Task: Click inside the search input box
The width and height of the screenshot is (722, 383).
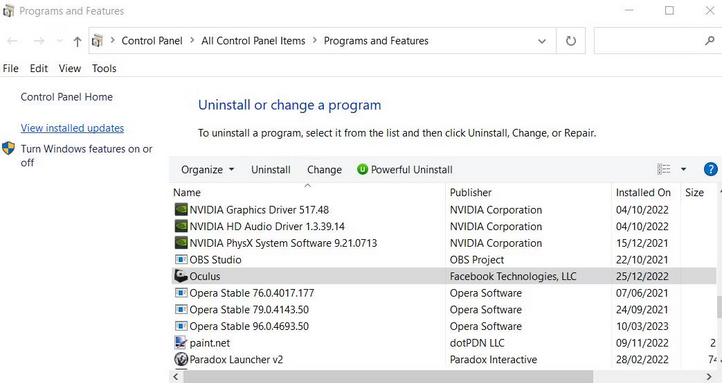Action: click(x=649, y=41)
